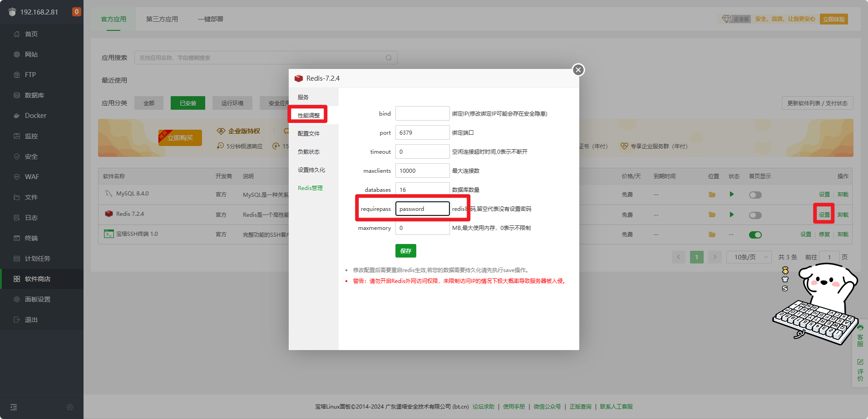This screenshot has height=419, width=868.
Task: Focus the maxclients field showing 10000
Action: pyautogui.click(x=423, y=171)
